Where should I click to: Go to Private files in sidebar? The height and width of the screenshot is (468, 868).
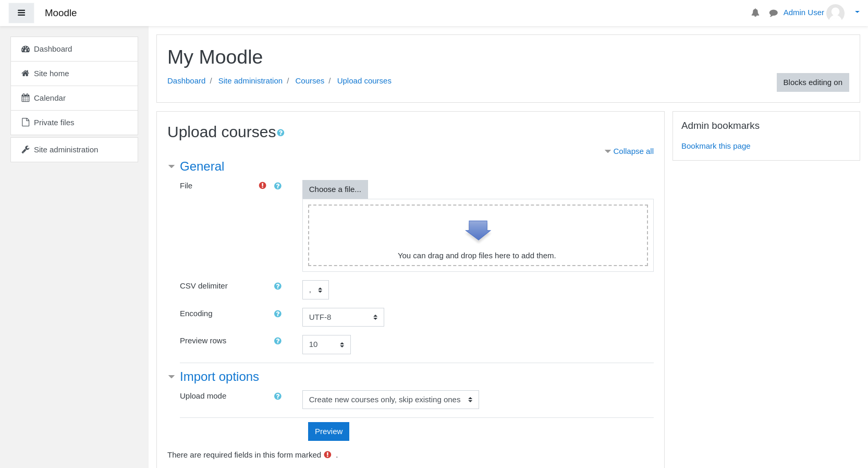point(54,123)
